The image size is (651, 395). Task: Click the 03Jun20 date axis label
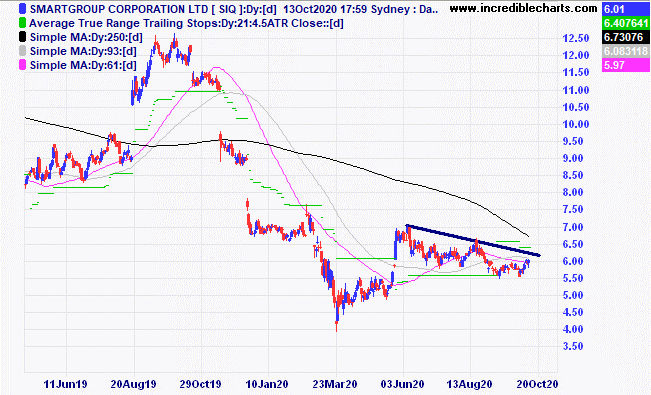pos(402,384)
